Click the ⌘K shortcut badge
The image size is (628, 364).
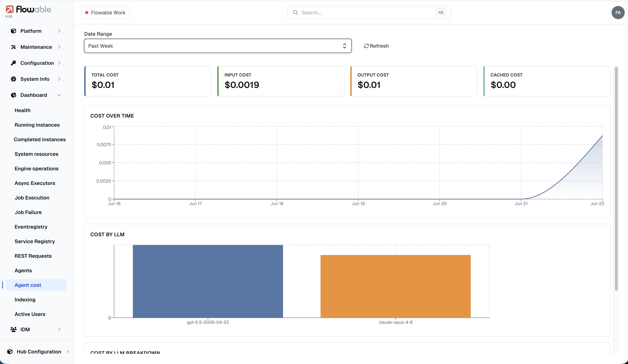tap(441, 12)
